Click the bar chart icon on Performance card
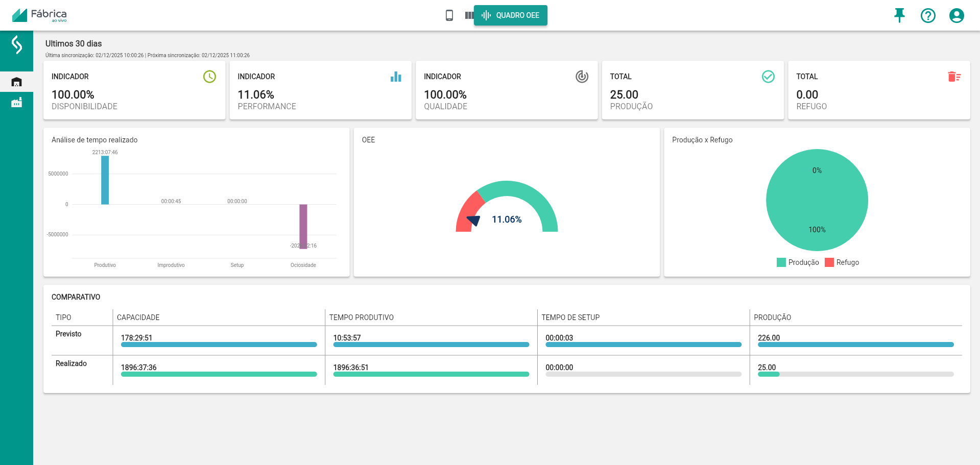This screenshot has height=465, width=980. 396,77
